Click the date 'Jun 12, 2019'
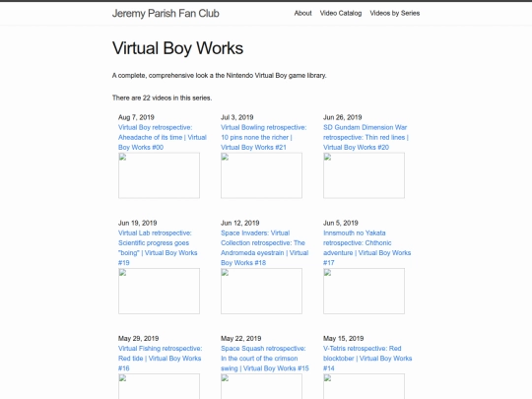532x399 pixels. pos(239,223)
